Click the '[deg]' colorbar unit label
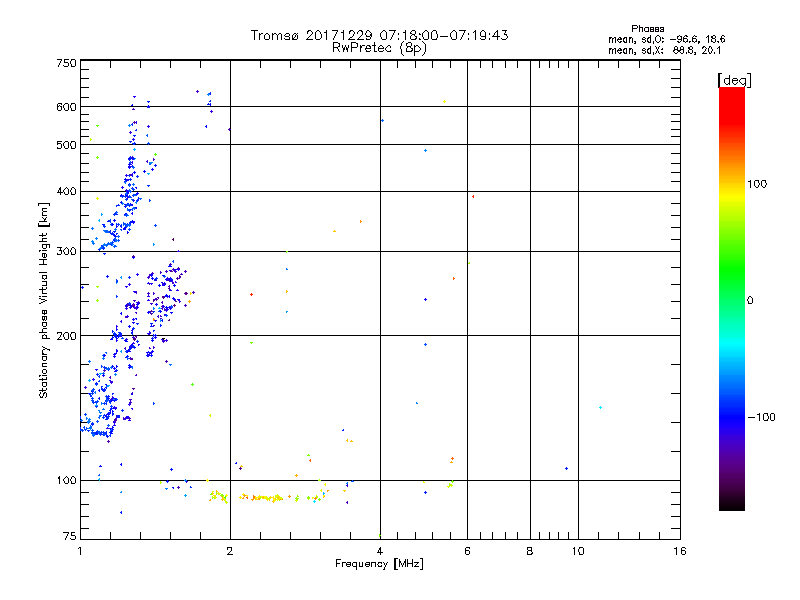Image resolution: width=800 pixels, height=600 pixels. click(734, 80)
